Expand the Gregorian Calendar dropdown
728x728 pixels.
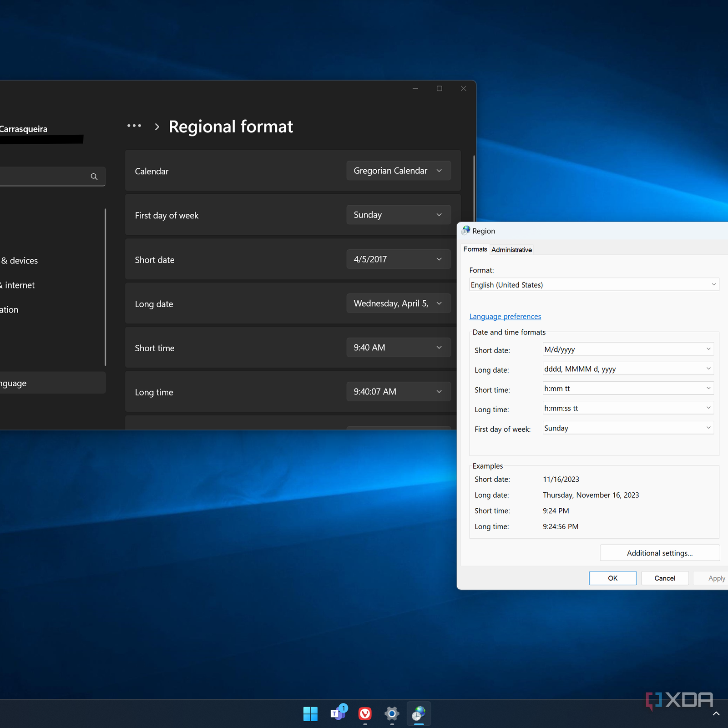[x=398, y=171]
